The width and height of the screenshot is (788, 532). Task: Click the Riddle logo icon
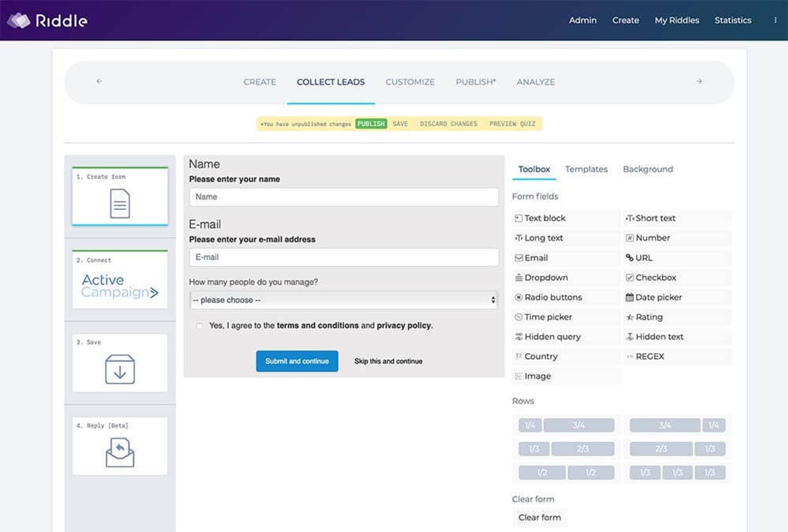pyautogui.click(x=19, y=21)
